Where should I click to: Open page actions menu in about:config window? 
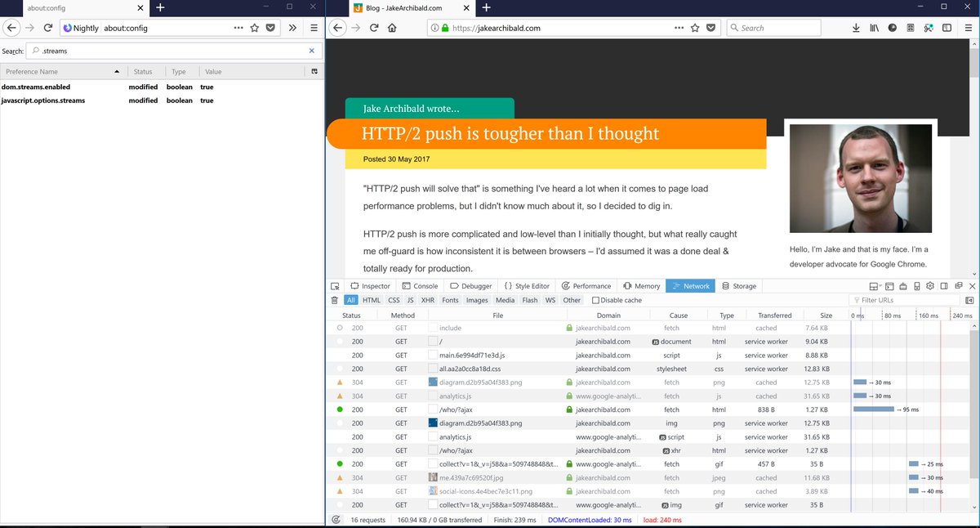[x=238, y=27]
